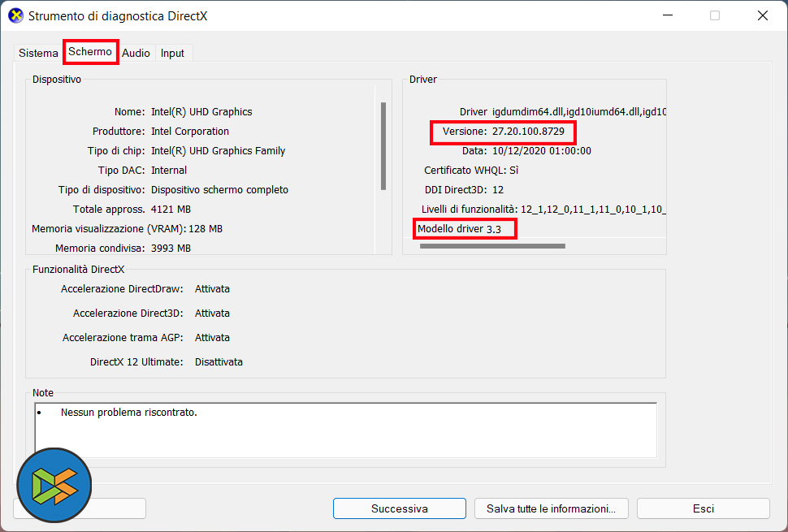The height and width of the screenshot is (532, 788).
Task: Click the blue circular logo overlay
Action: 54,485
